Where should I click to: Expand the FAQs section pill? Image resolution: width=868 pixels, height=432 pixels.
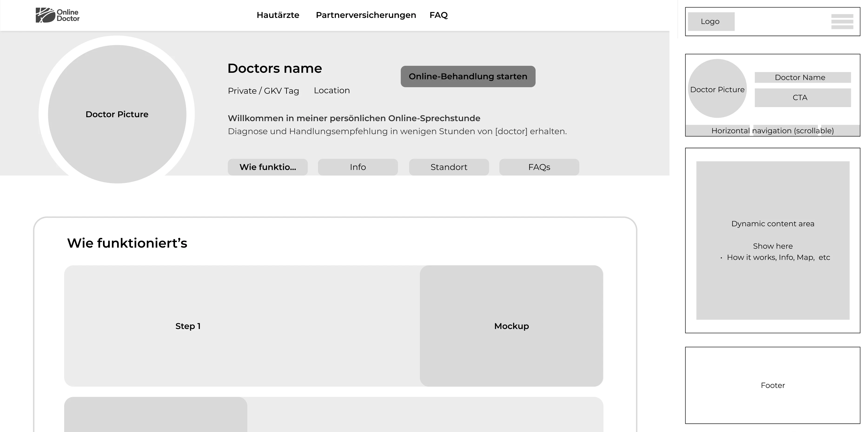(x=539, y=167)
